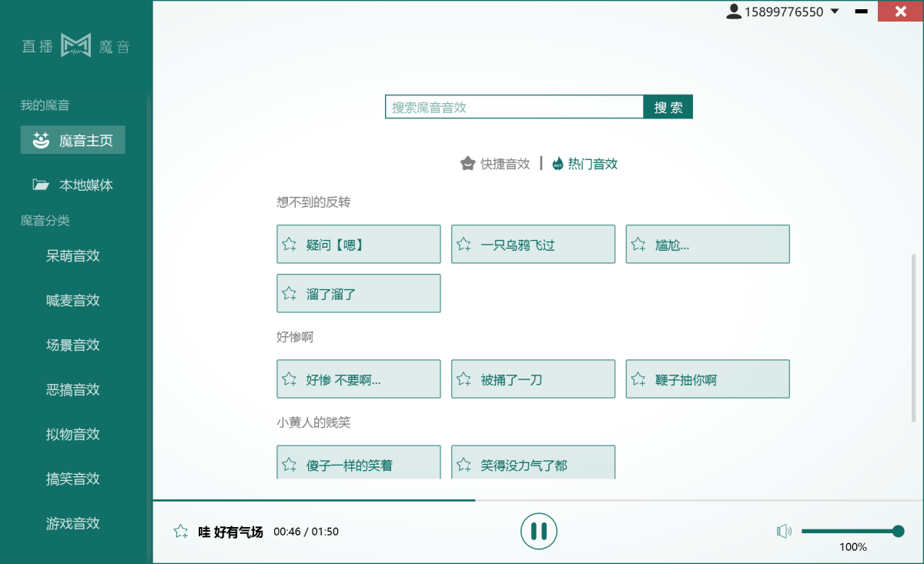Click the speaker volume icon
Viewport: 924px width, 564px height.
pyautogui.click(x=784, y=531)
